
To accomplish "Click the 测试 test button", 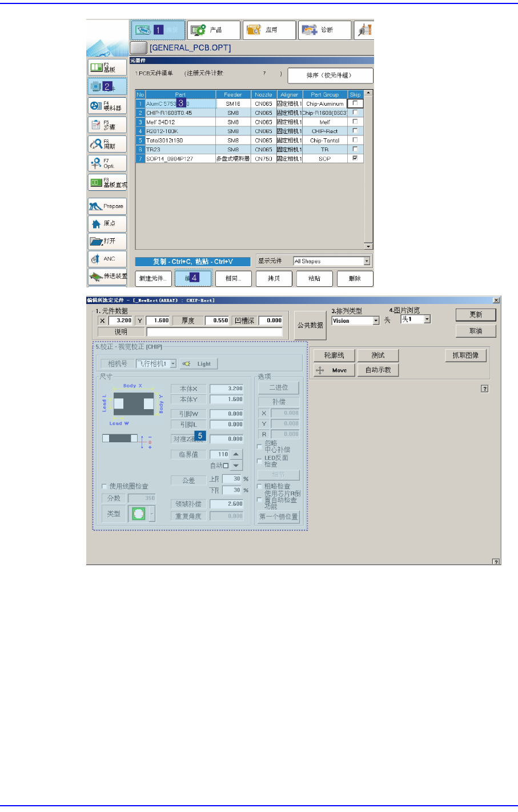I will [378, 355].
